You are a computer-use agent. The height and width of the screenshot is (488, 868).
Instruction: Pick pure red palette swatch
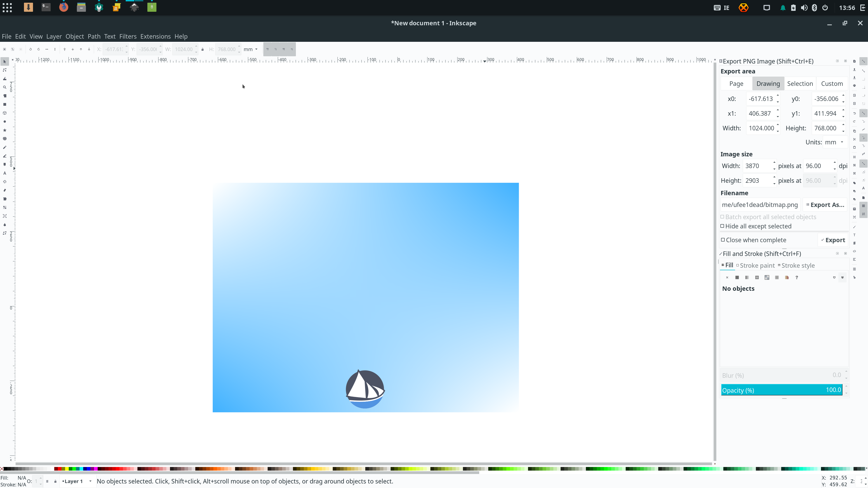60,469
